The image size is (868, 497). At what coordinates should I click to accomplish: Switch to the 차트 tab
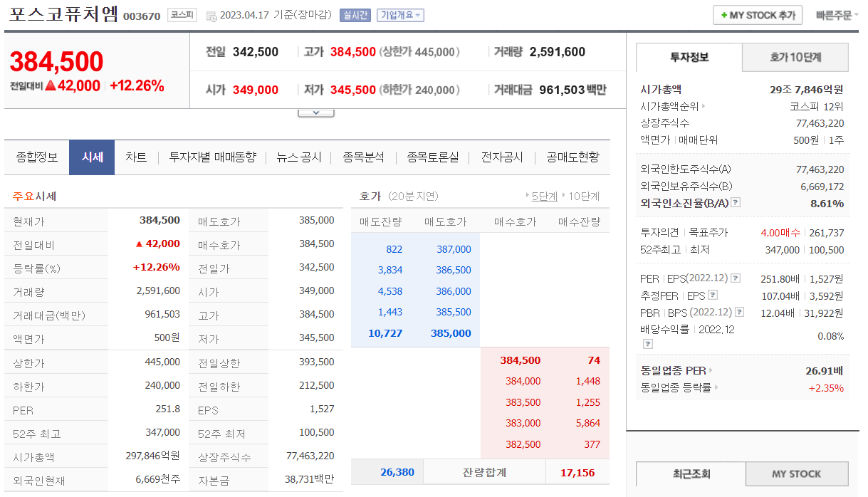[x=136, y=158]
